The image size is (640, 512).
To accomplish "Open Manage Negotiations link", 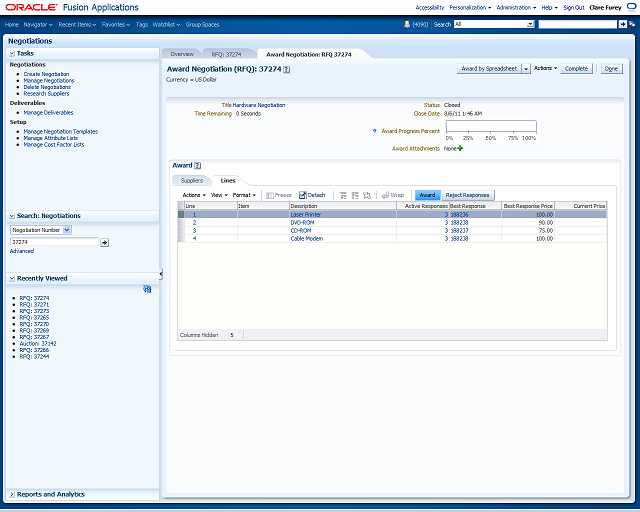I will (x=49, y=81).
